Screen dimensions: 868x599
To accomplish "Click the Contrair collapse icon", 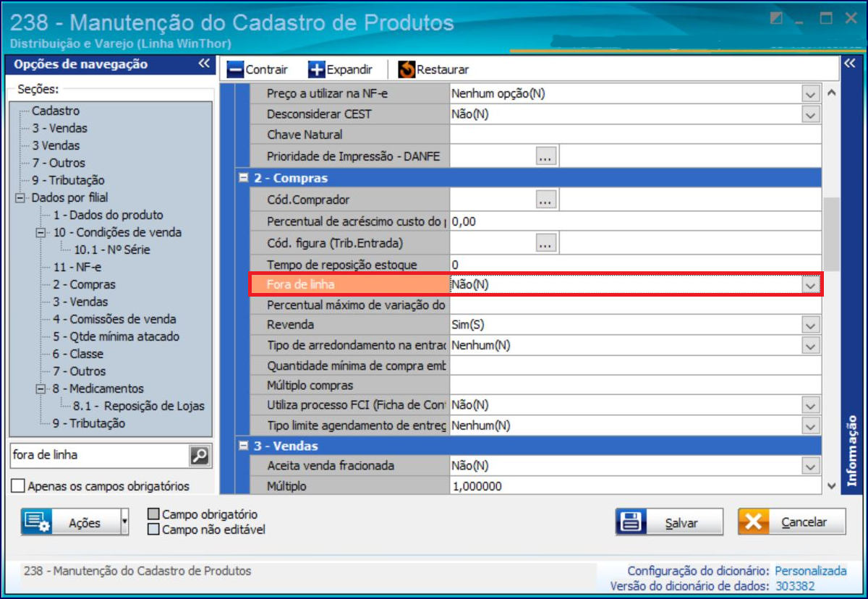I will click(x=236, y=70).
